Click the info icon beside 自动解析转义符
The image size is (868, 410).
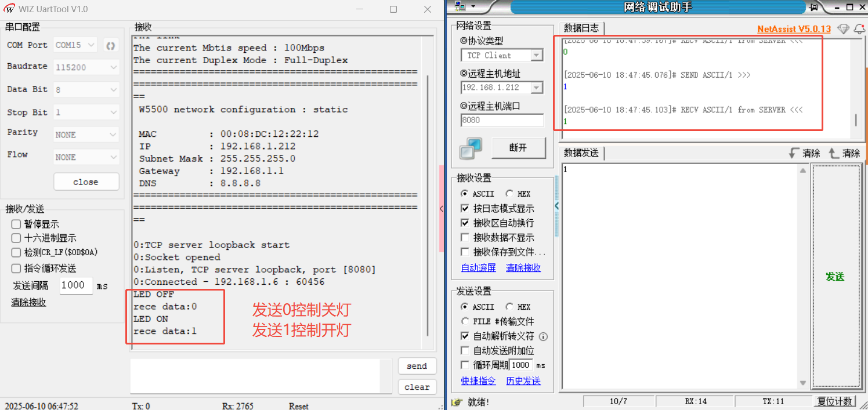click(x=543, y=336)
